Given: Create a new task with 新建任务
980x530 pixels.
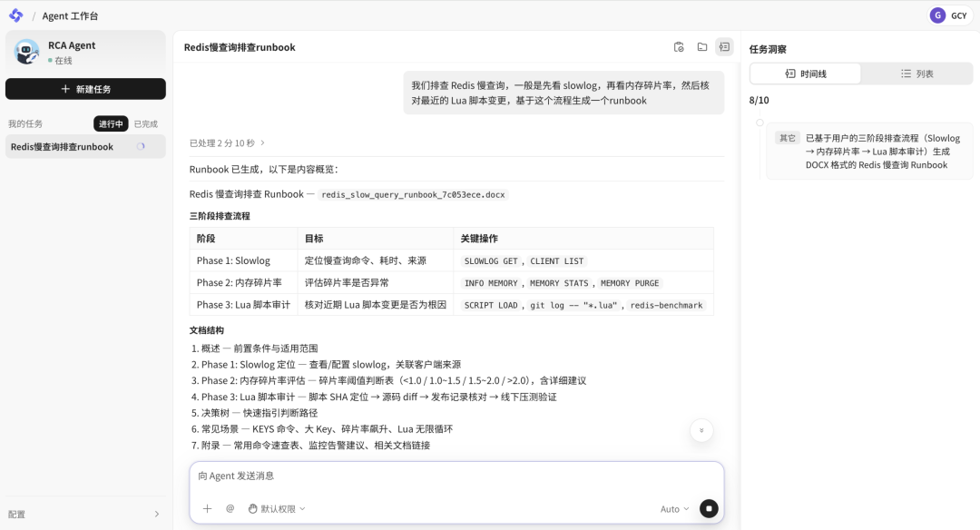Looking at the screenshot, I should pos(85,89).
